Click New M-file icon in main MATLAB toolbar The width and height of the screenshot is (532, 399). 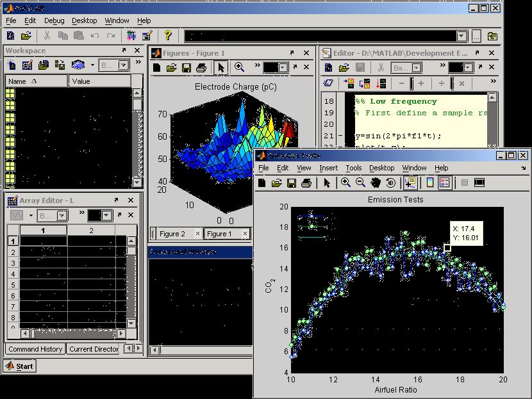point(11,35)
